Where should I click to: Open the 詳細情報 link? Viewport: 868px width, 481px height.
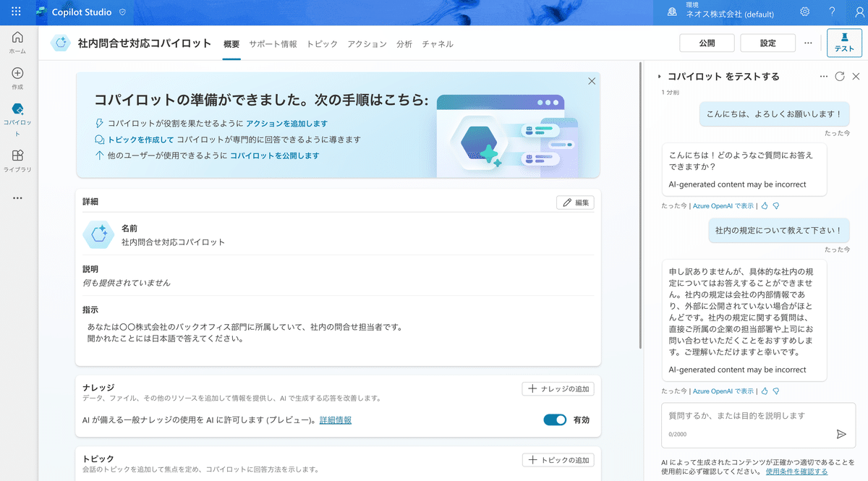point(336,420)
